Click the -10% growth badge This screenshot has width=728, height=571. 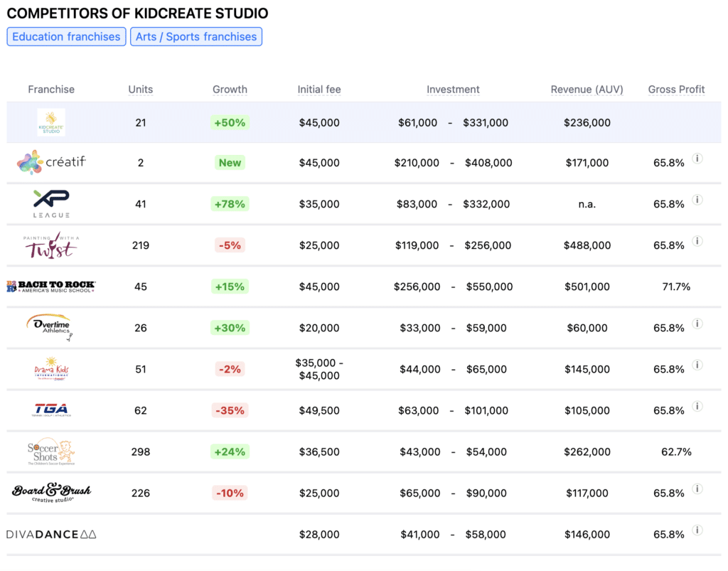[x=230, y=493]
